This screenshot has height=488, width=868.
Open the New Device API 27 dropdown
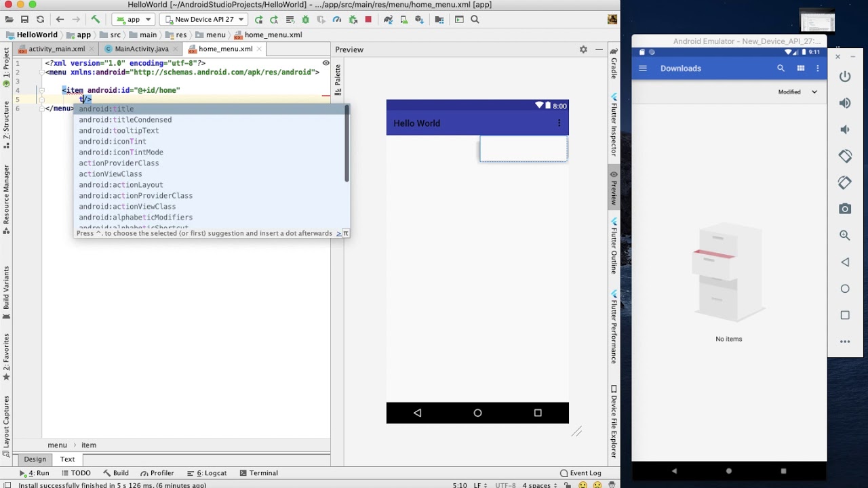point(203,20)
